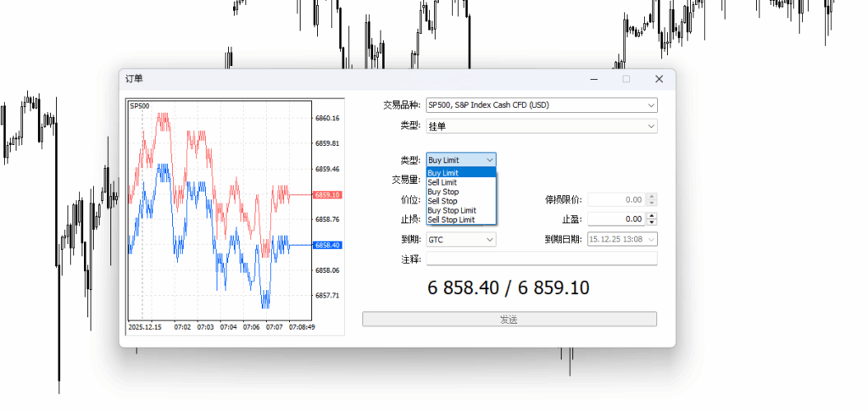Click the blue bid price label 6858.40

click(327, 245)
